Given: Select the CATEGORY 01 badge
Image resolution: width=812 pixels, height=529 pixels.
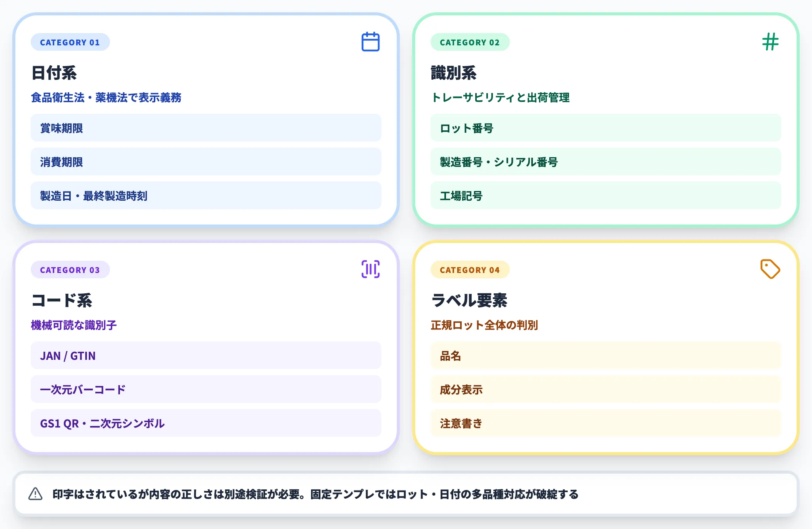Looking at the screenshot, I should 70,42.
